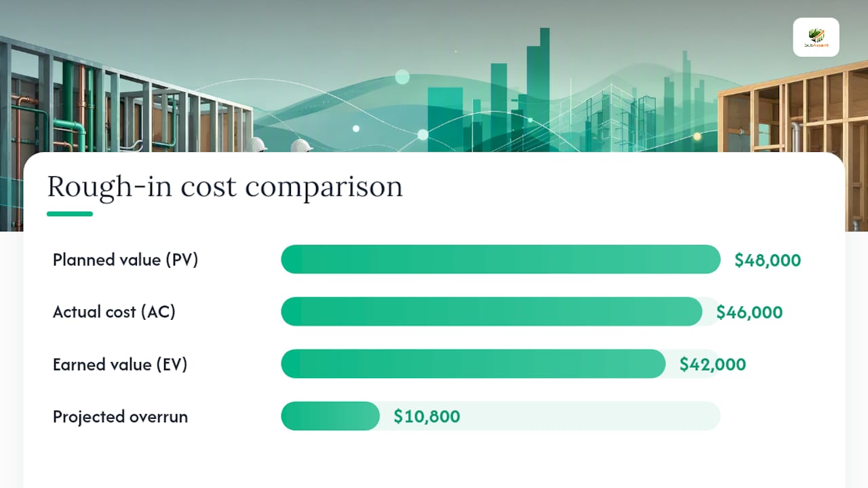Viewport: 868px width, 488px height.
Task: Click the tall green skyscraper graphic
Action: (x=537, y=89)
